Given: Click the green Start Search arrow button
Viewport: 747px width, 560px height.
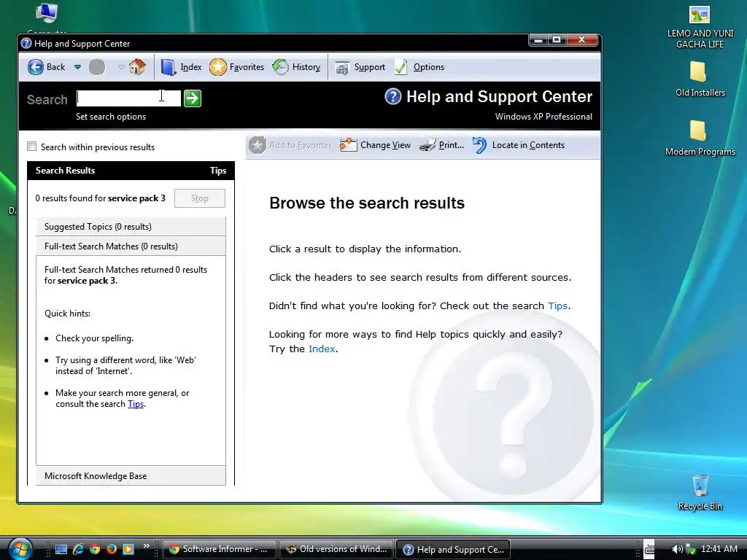Looking at the screenshot, I should (x=193, y=98).
